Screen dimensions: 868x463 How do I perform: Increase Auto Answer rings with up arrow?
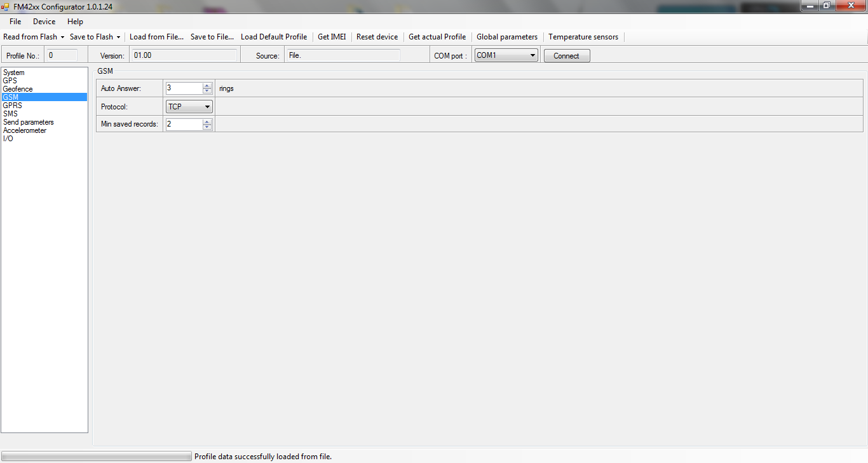tap(207, 86)
